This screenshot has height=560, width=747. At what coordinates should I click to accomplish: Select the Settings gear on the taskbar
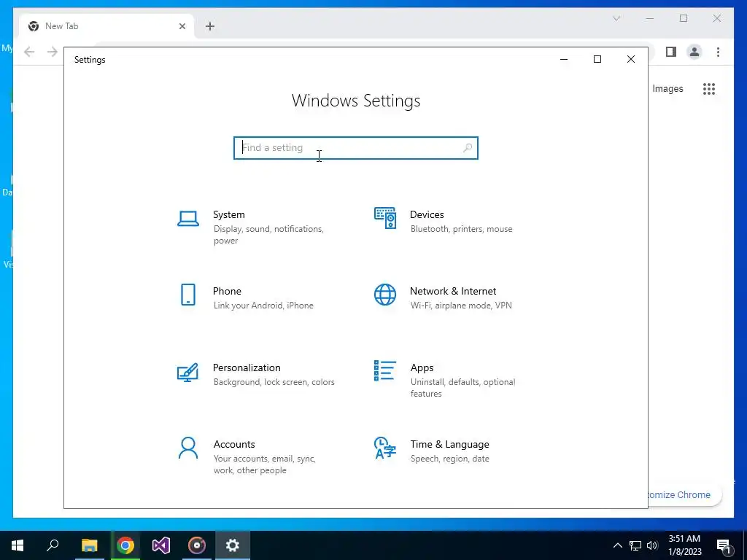point(233,545)
